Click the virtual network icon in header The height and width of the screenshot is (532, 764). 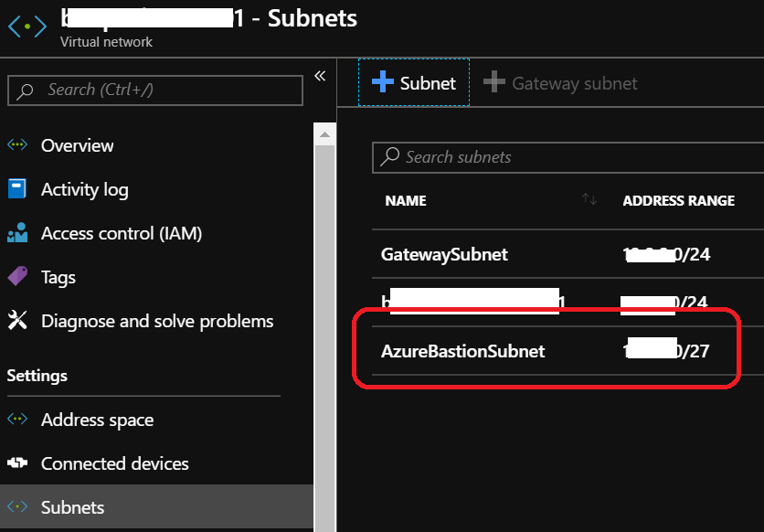pos(27,27)
